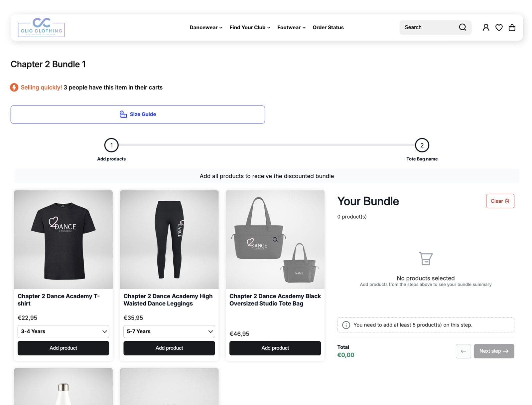
Task: Click the back arrow in bundle summary
Action: 463,351
